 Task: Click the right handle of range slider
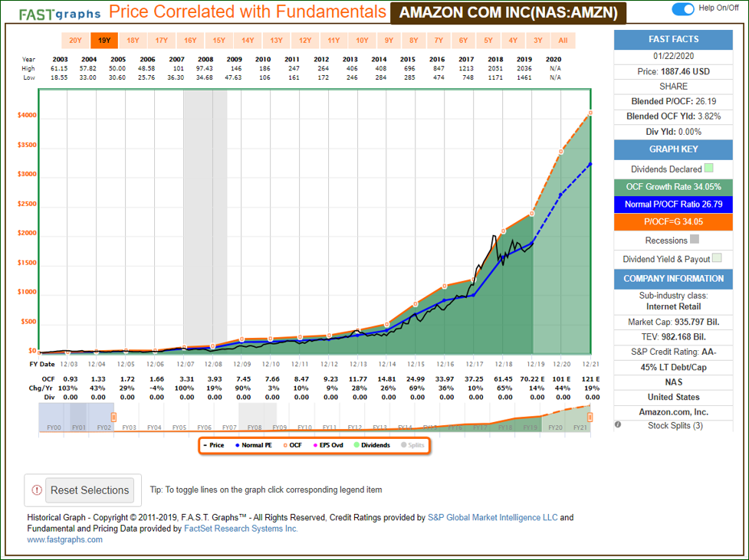click(590, 417)
